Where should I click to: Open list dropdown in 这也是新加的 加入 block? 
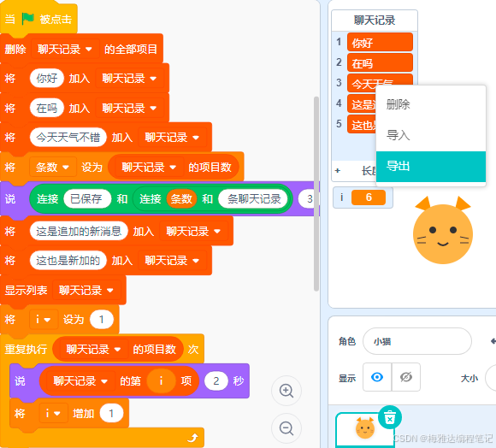pyautogui.click(x=172, y=261)
